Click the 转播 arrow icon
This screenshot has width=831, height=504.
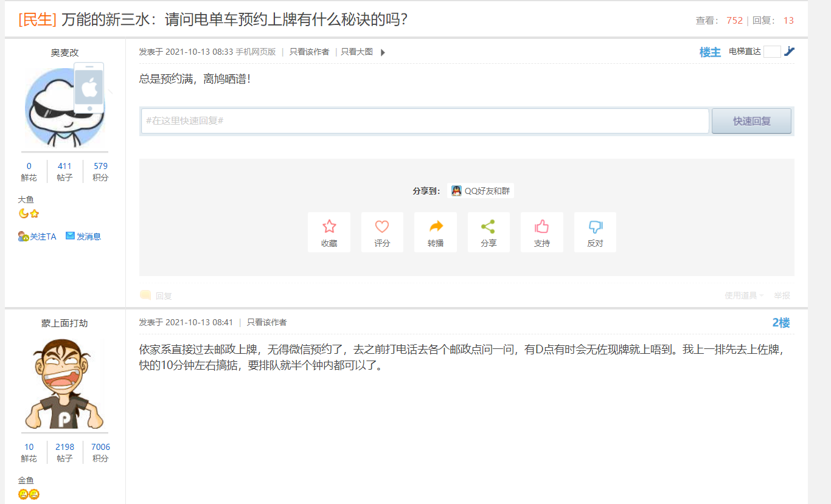point(436,227)
